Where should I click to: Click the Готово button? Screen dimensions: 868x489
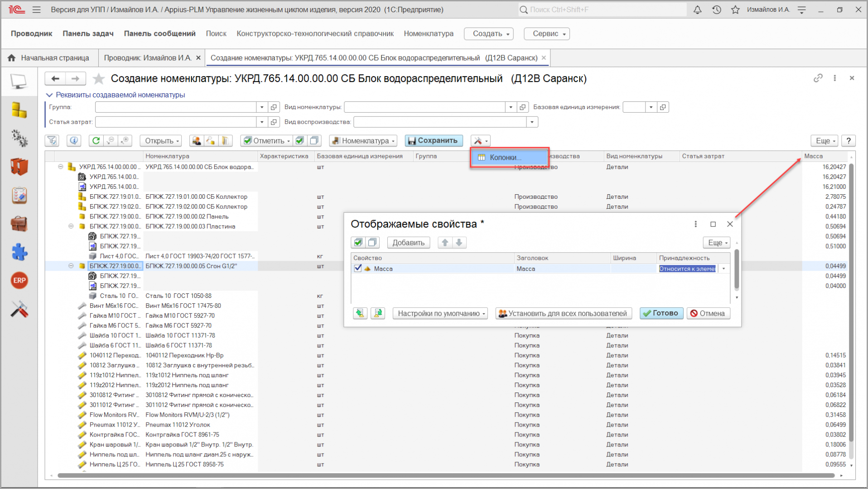[x=661, y=313]
